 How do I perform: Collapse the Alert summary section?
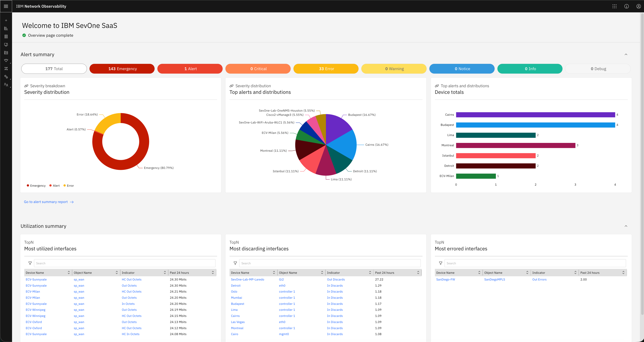[x=626, y=55]
